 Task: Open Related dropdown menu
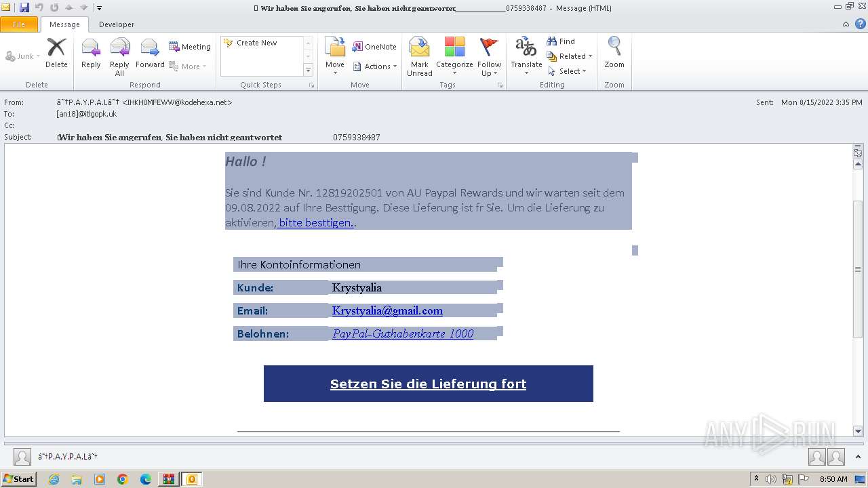[x=570, y=56]
